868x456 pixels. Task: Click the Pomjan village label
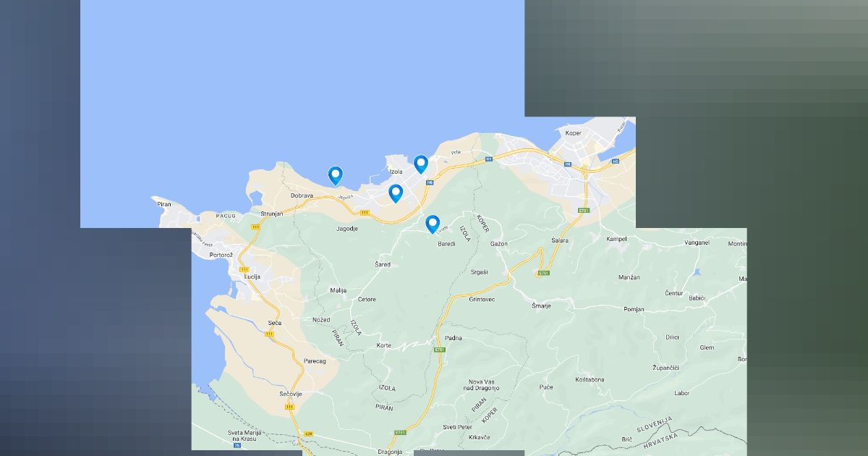click(634, 309)
